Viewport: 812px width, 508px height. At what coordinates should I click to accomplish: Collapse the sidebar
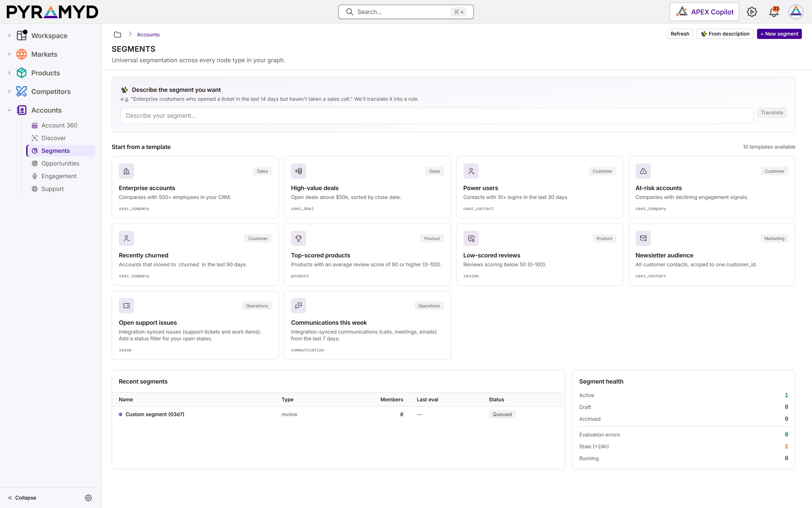pyautogui.click(x=22, y=498)
